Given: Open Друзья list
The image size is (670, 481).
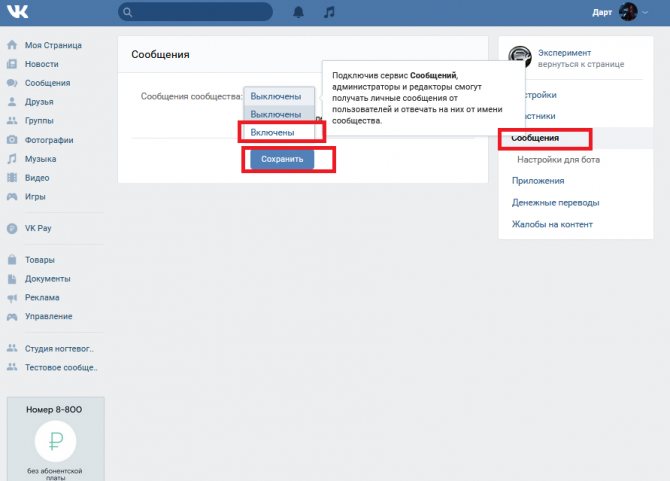Looking at the screenshot, I should coord(39,102).
